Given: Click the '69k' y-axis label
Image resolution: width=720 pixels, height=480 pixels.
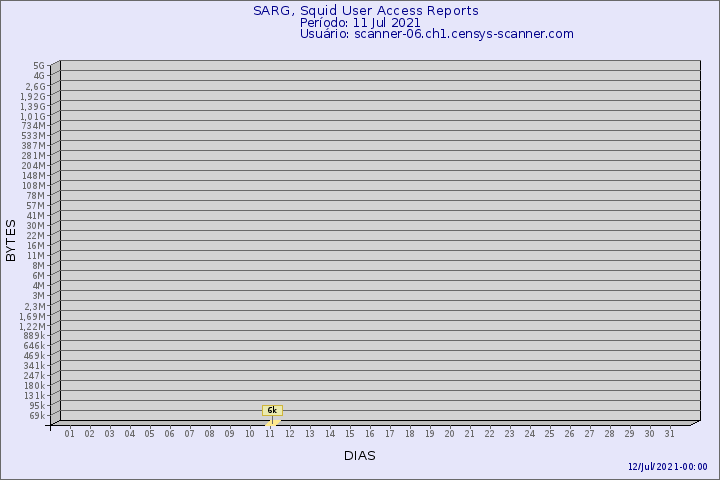Looking at the screenshot, I should coord(37,416).
